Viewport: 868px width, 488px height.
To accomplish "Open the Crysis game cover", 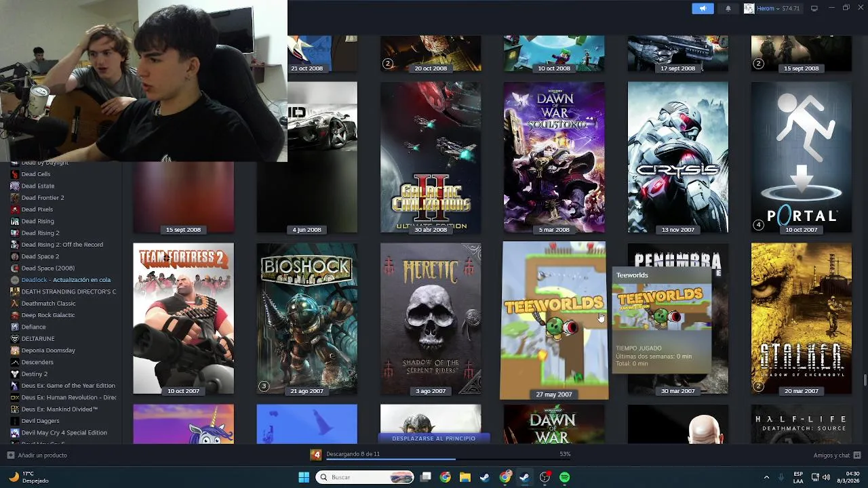I will [x=677, y=157].
